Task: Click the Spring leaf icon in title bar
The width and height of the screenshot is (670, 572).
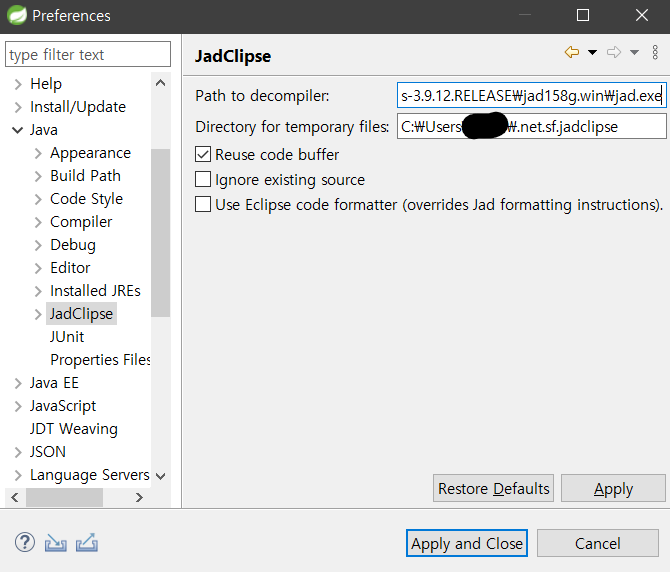Action: pyautogui.click(x=17, y=15)
